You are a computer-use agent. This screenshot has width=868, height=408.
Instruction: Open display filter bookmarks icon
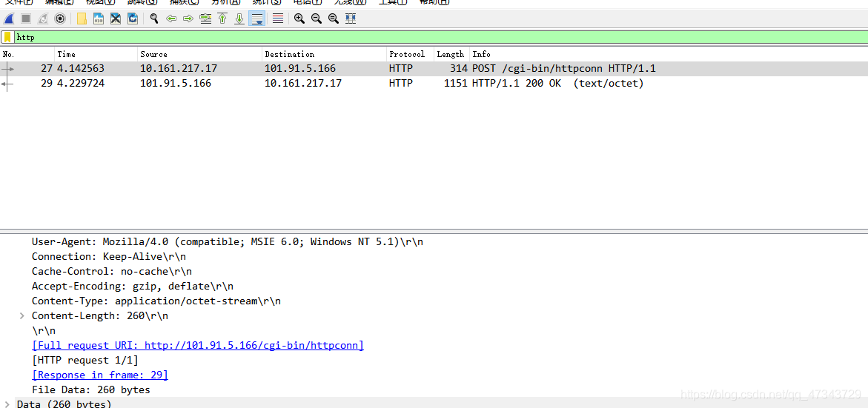tap(7, 37)
